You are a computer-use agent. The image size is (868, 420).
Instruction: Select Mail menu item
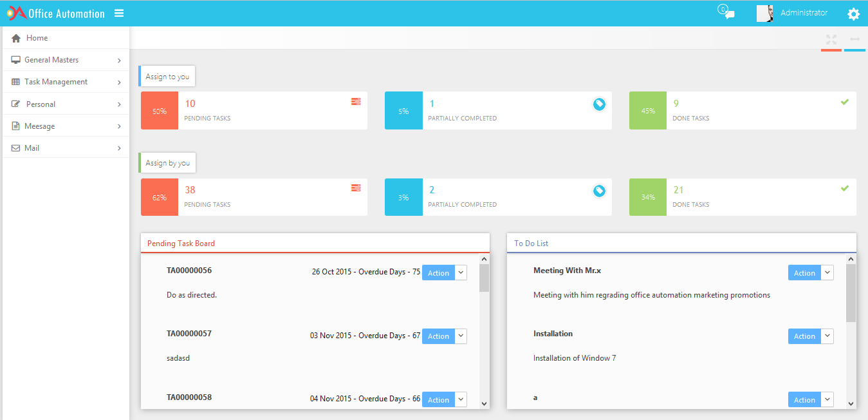point(66,148)
